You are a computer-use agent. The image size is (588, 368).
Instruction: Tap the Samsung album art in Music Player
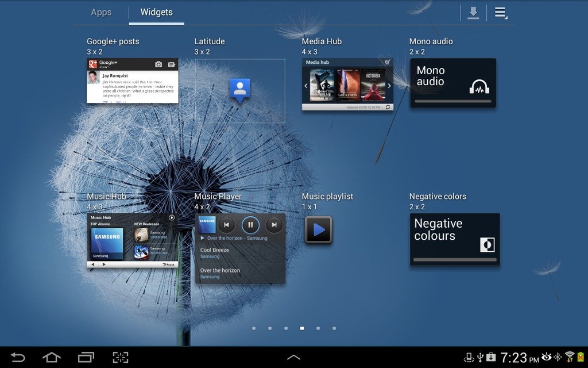click(207, 225)
